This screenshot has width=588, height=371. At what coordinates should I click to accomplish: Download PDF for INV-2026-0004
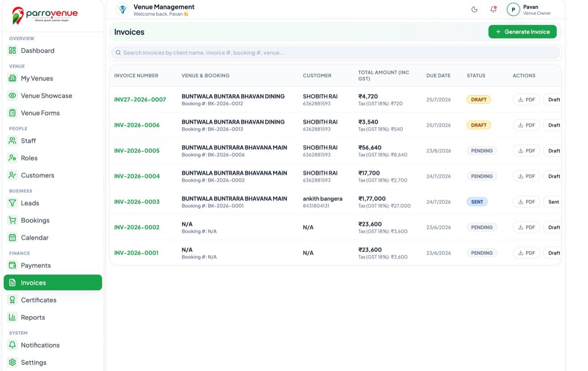[x=526, y=176]
